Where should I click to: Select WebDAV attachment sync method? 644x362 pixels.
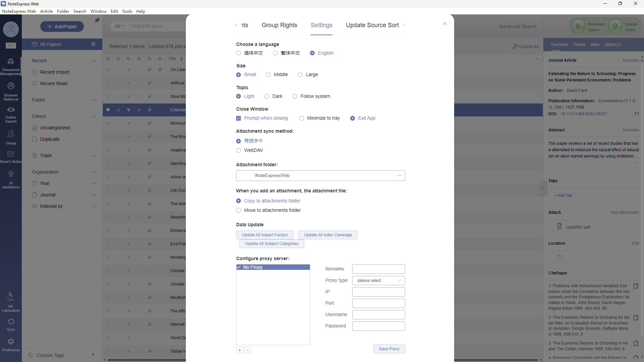238,150
